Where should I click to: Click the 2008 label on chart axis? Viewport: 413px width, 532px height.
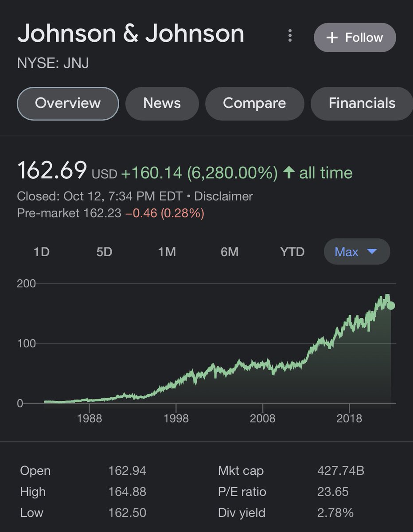coord(262,418)
